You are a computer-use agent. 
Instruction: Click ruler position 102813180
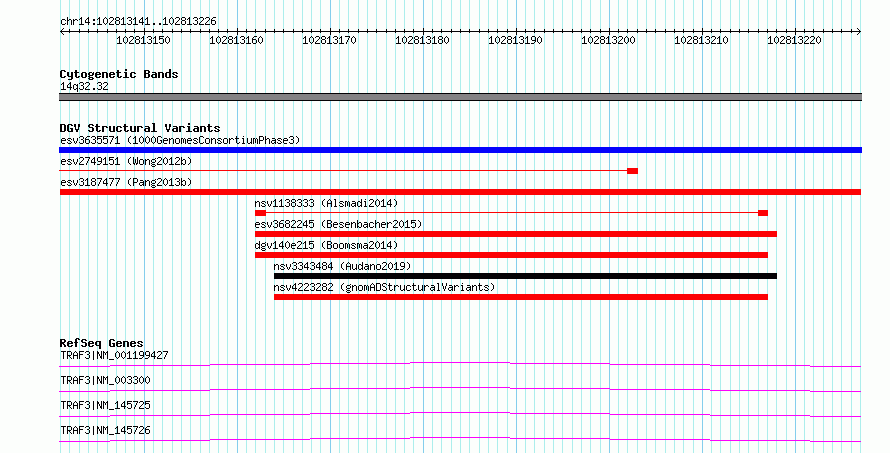coord(422,40)
